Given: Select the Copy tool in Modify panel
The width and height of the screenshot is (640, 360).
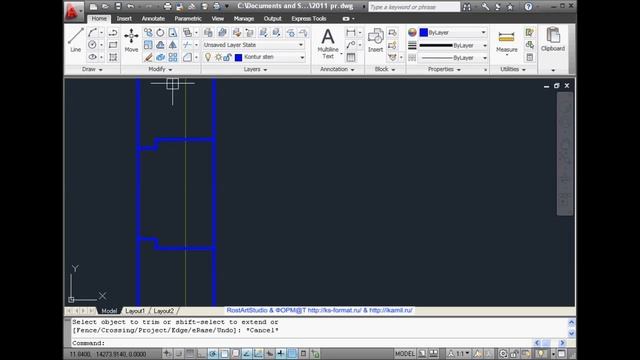Looking at the screenshot, I should 148,32.
